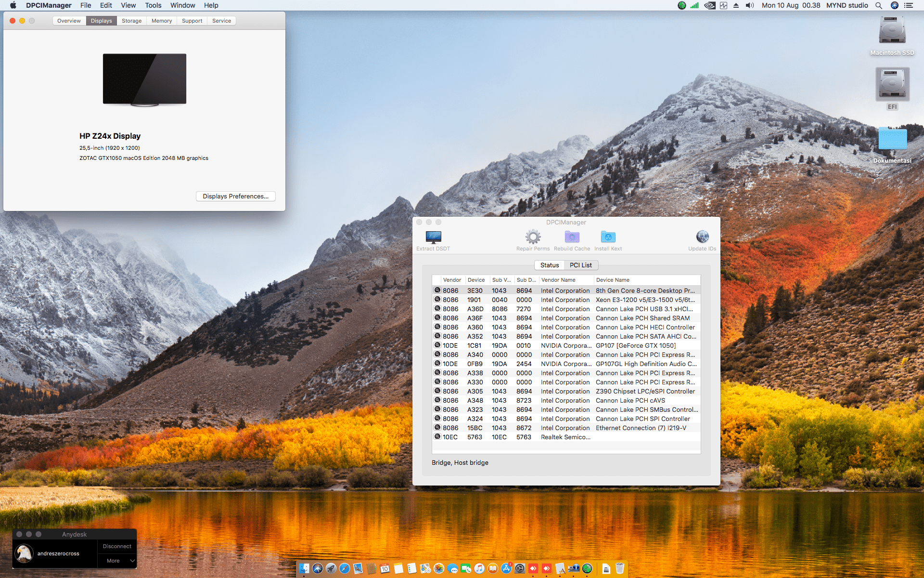Open Calendar from the Dock
Viewport: 924px width, 578px height.
pos(385,568)
